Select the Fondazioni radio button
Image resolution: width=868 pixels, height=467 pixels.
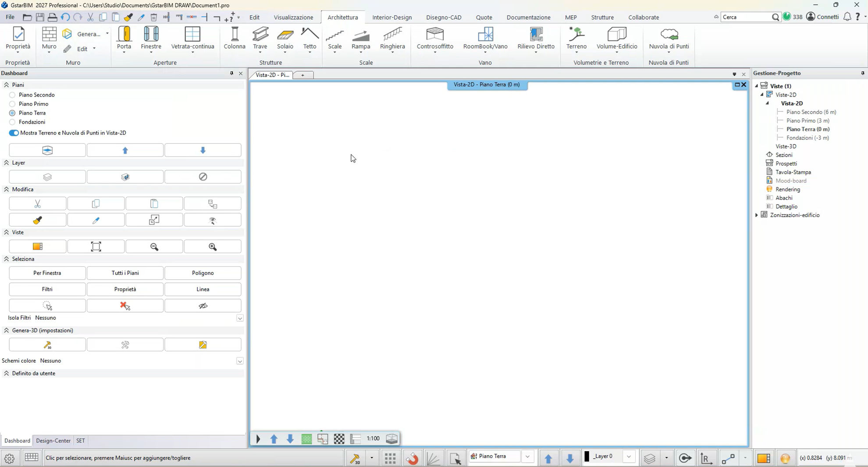pos(12,122)
